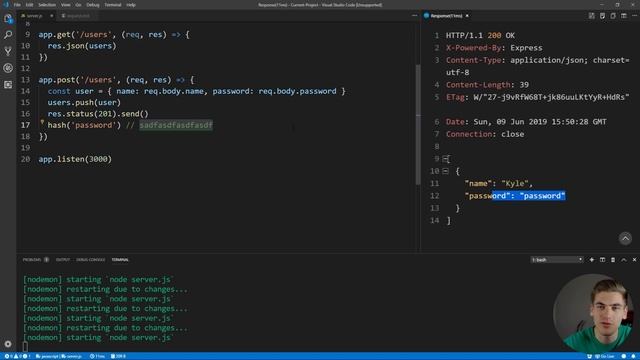The height and width of the screenshot is (360, 640).
Task: Click the copy response icon in response toolbar
Action: tap(613, 16)
